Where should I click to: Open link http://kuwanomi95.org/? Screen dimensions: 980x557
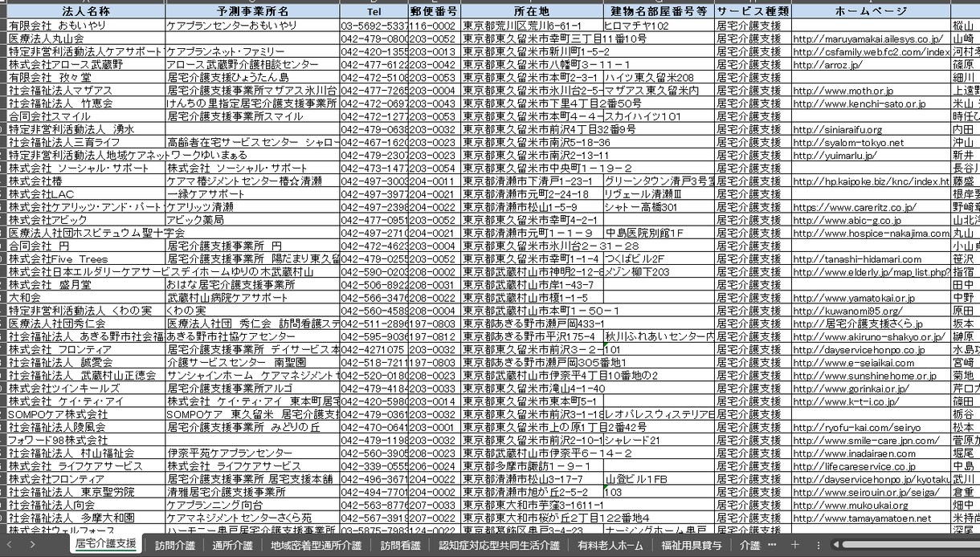click(847, 311)
